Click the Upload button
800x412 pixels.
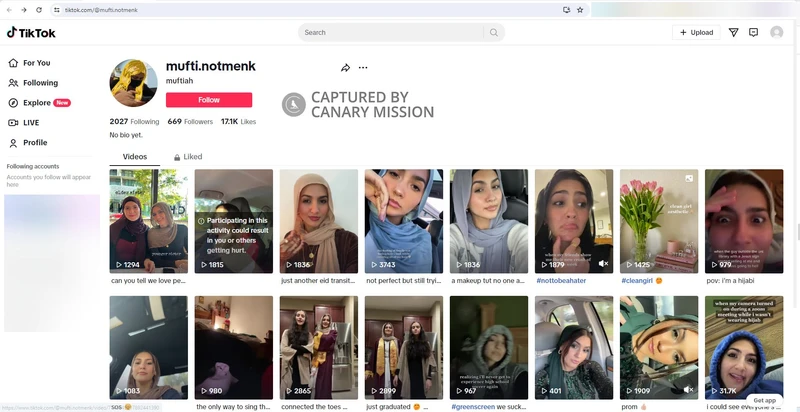696,32
